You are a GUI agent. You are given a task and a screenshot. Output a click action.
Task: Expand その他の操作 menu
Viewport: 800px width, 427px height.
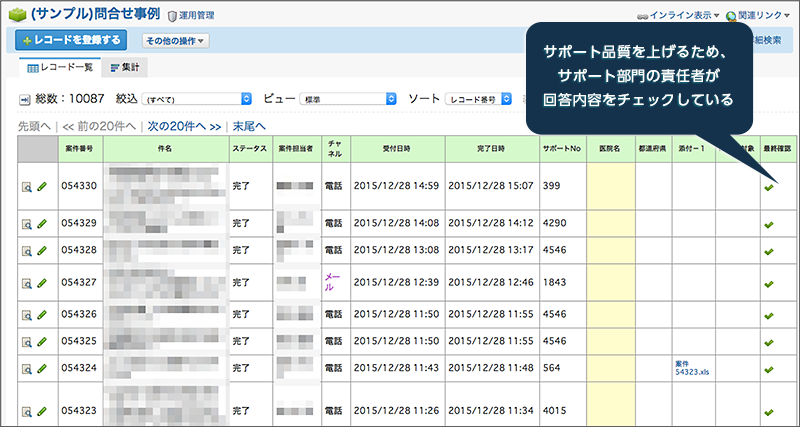(x=176, y=41)
